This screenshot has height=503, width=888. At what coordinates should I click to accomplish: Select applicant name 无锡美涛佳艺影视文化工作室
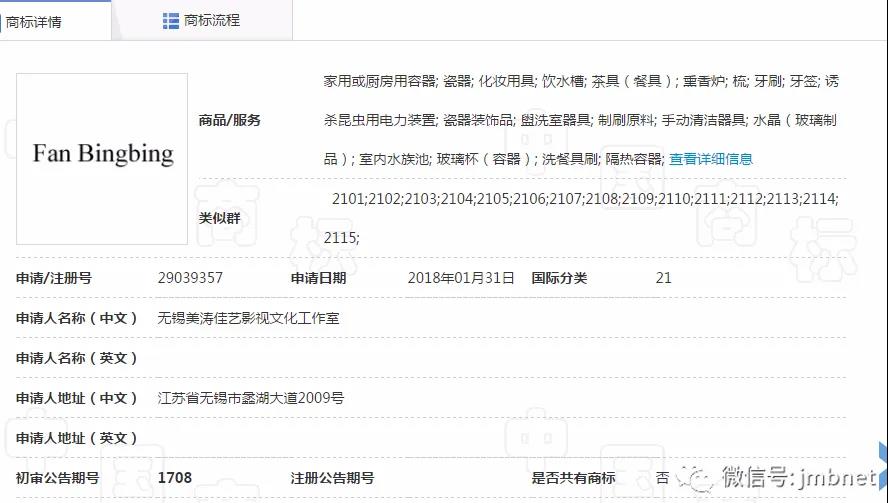click(x=248, y=318)
